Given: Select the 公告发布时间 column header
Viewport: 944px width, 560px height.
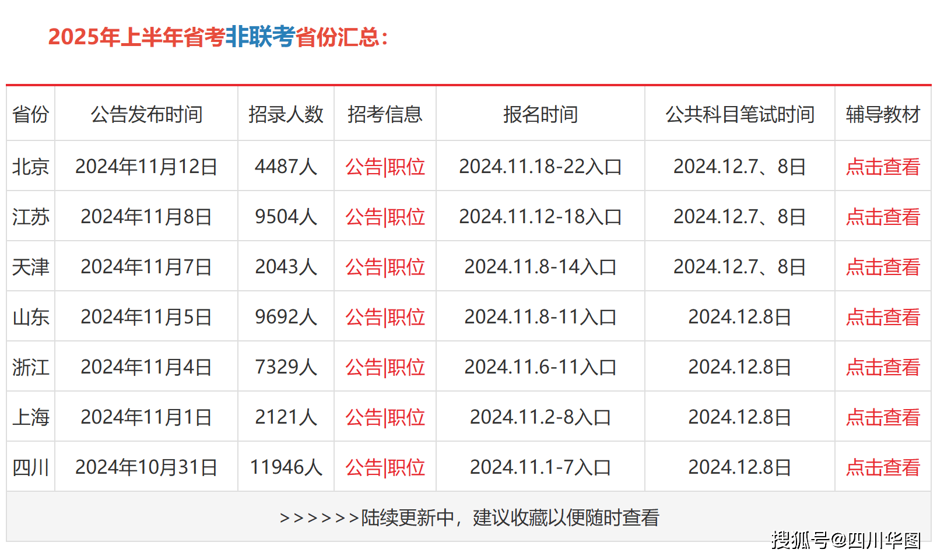Looking at the screenshot, I should pos(146,114).
